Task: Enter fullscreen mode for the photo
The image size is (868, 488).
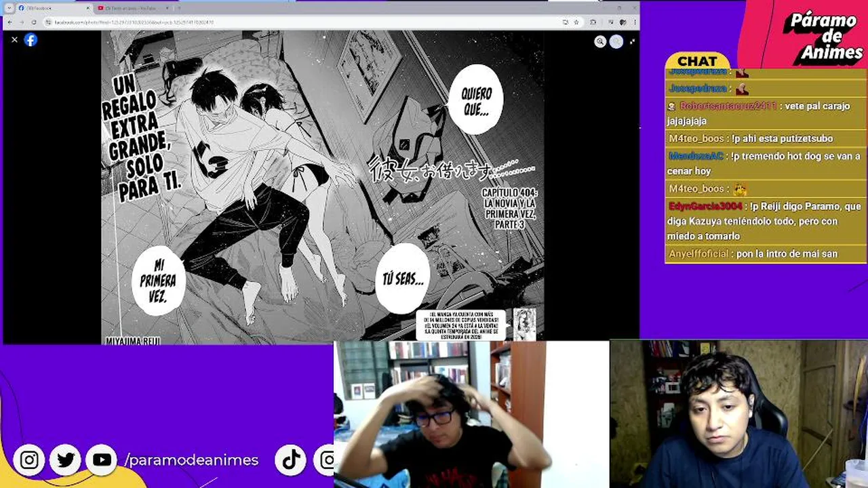Action: (x=632, y=41)
